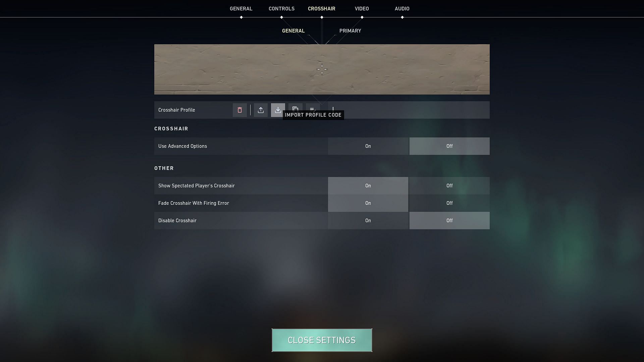Click the CLOSE SETTINGS button
644x362 pixels.
pyautogui.click(x=322, y=340)
